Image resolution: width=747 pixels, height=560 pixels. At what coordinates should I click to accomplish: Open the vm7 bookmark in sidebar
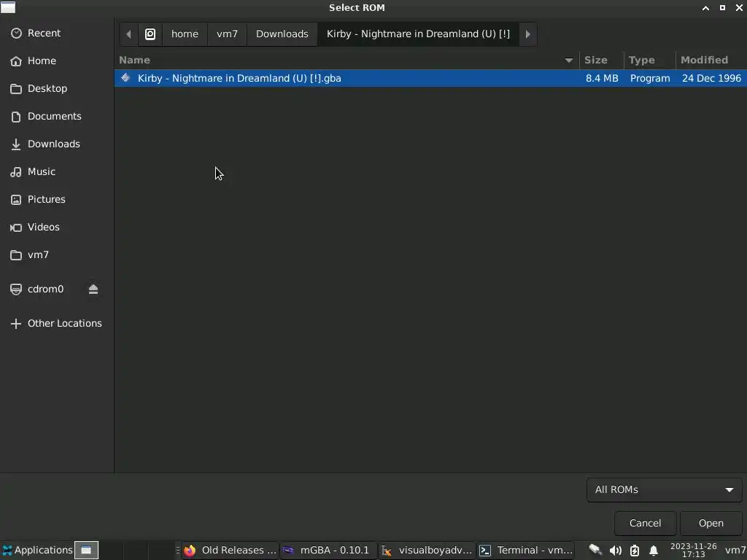tap(57, 254)
